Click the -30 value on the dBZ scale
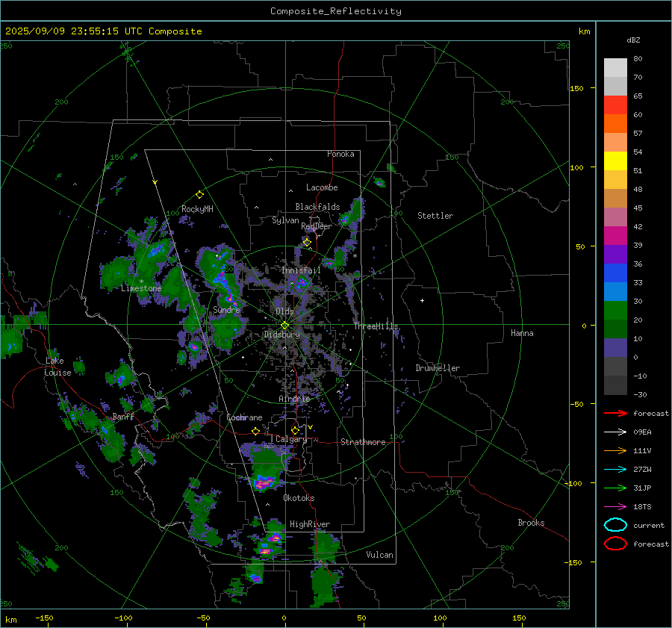This screenshot has height=628, width=672. (x=641, y=394)
